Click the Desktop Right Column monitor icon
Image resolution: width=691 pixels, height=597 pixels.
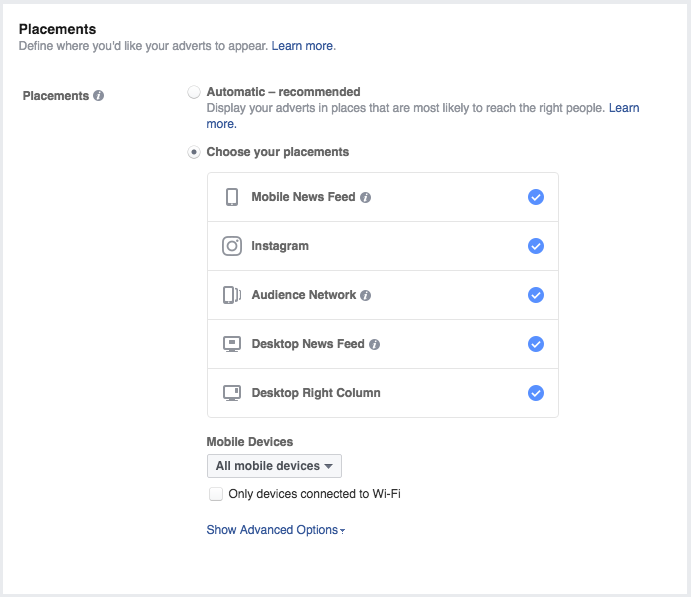coord(232,393)
